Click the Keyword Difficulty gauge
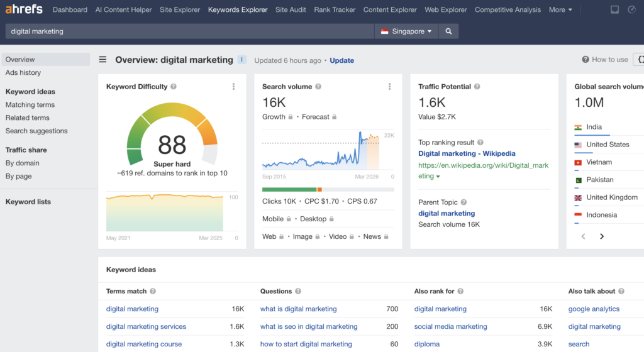 pyautogui.click(x=172, y=134)
